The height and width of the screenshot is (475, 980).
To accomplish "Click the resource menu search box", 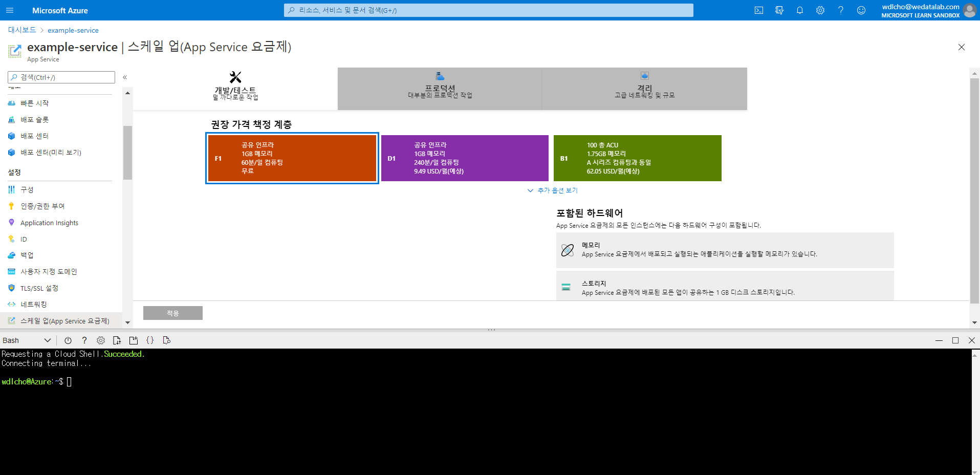I will (x=61, y=77).
